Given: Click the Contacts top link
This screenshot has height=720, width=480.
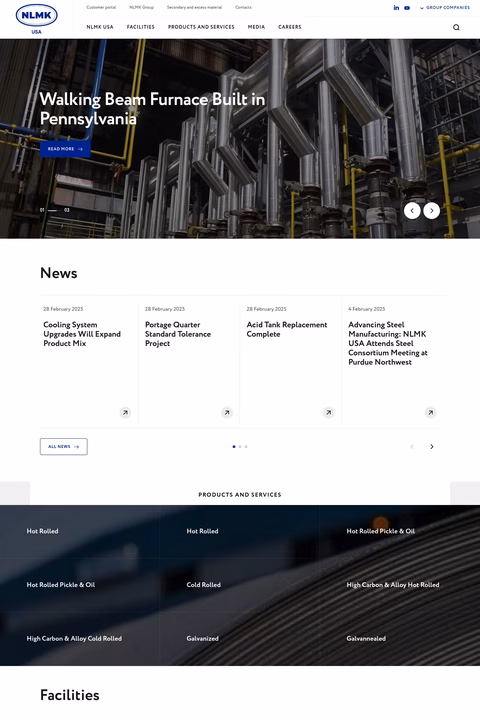Looking at the screenshot, I should click(243, 7).
